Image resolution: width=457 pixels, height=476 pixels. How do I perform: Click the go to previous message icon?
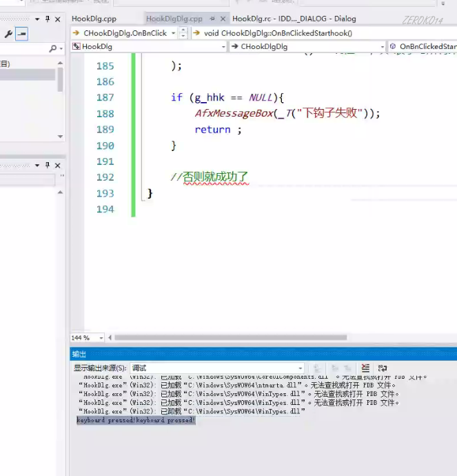(335, 368)
